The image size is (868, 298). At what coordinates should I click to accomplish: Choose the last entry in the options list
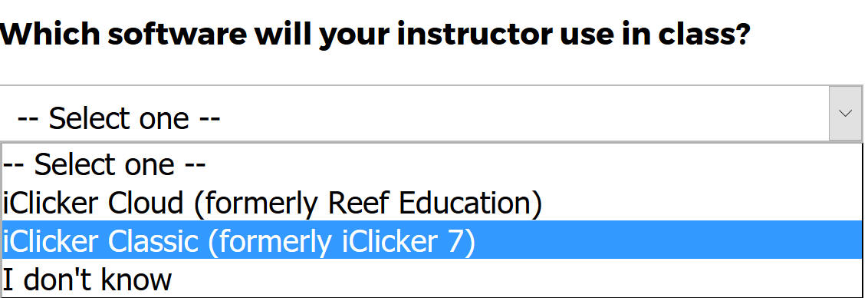click(432, 277)
